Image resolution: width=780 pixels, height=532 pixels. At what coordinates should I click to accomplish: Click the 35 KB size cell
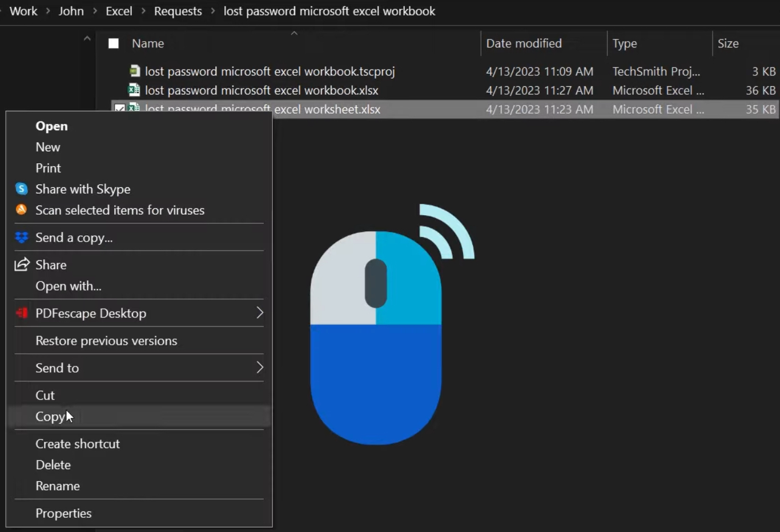coord(761,109)
